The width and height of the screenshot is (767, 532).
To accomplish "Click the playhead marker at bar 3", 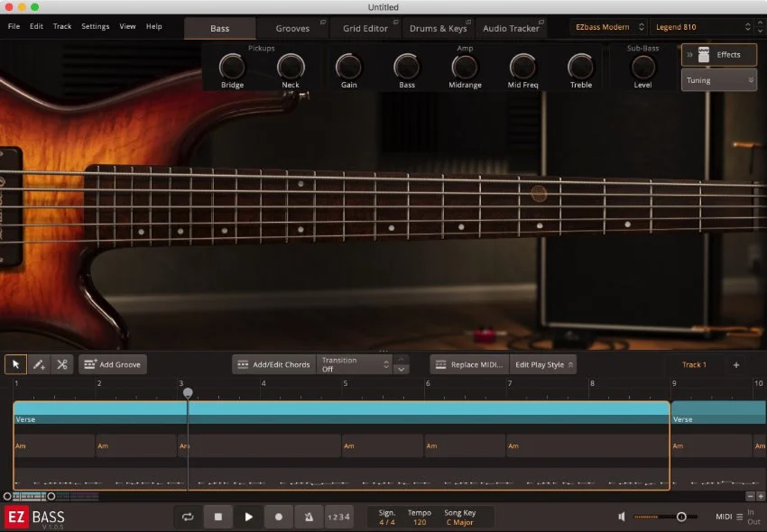I will pos(188,392).
